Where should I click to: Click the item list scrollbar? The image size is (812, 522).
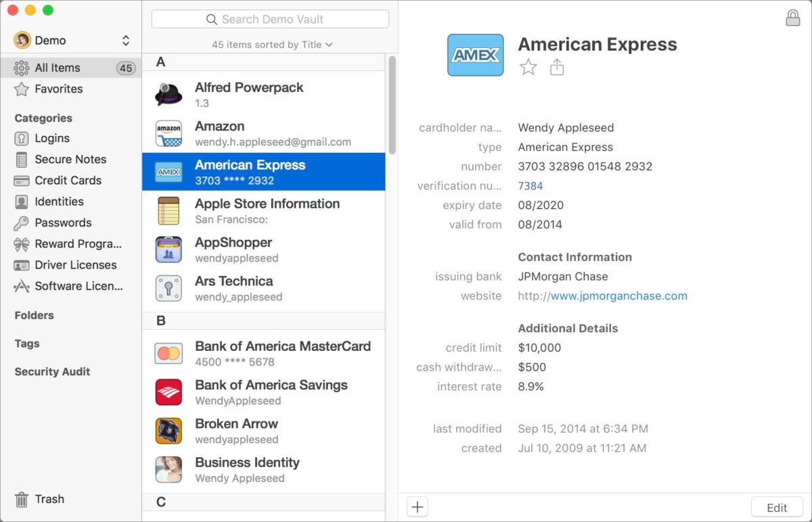[x=392, y=105]
